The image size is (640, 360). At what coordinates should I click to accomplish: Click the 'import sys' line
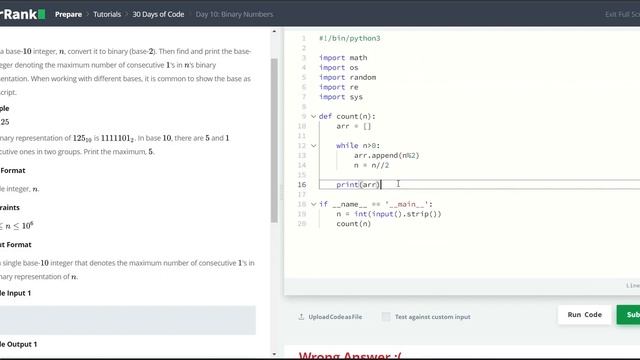pyautogui.click(x=341, y=97)
